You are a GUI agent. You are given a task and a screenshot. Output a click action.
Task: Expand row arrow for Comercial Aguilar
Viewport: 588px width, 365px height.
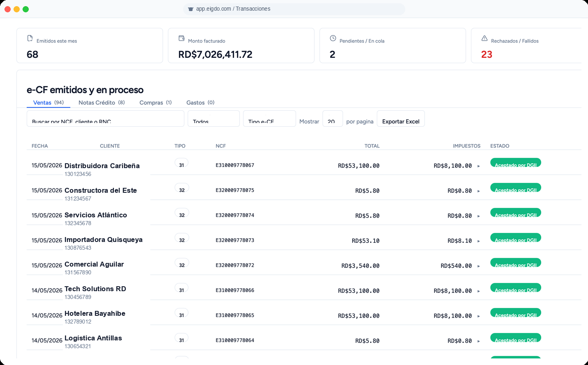[479, 266]
